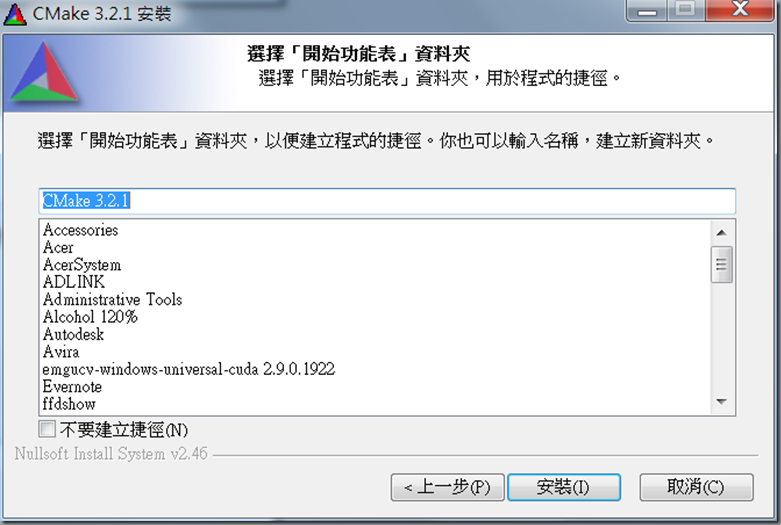Pick Administrative Tools folder entry
The width and height of the screenshot is (781, 525).
(x=113, y=300)
